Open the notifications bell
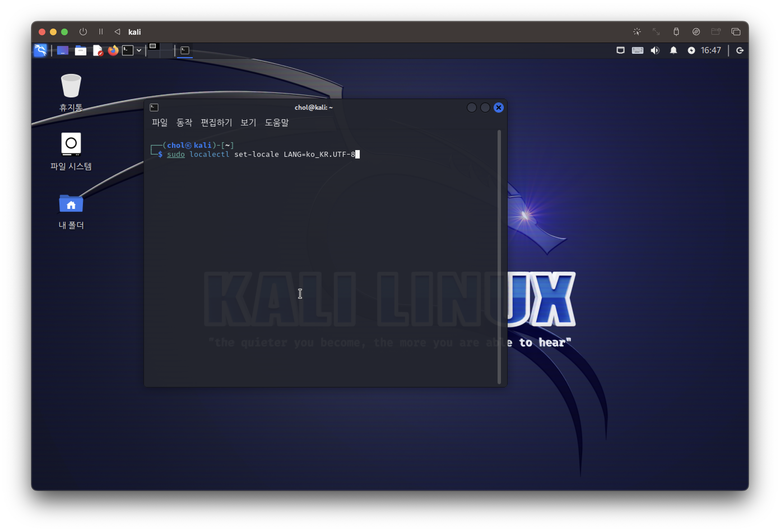This screenshot has width=780, height=532. [673, 50]
